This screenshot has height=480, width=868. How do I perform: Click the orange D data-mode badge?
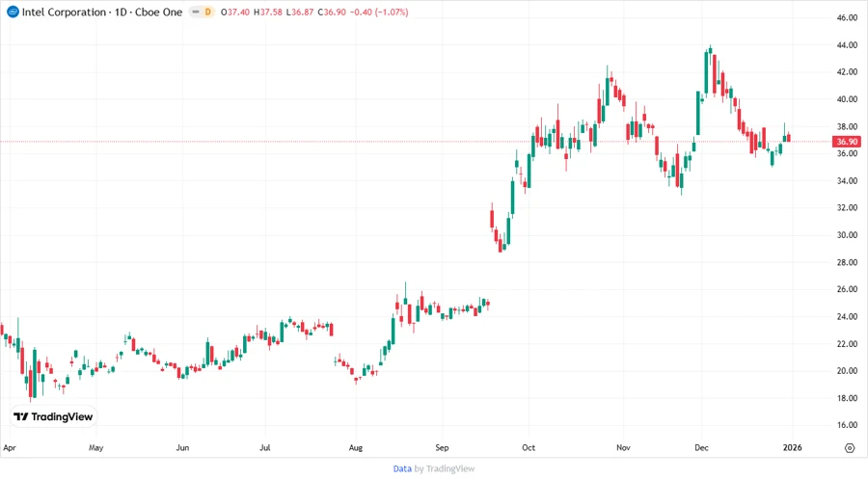(x=208, y=12)
